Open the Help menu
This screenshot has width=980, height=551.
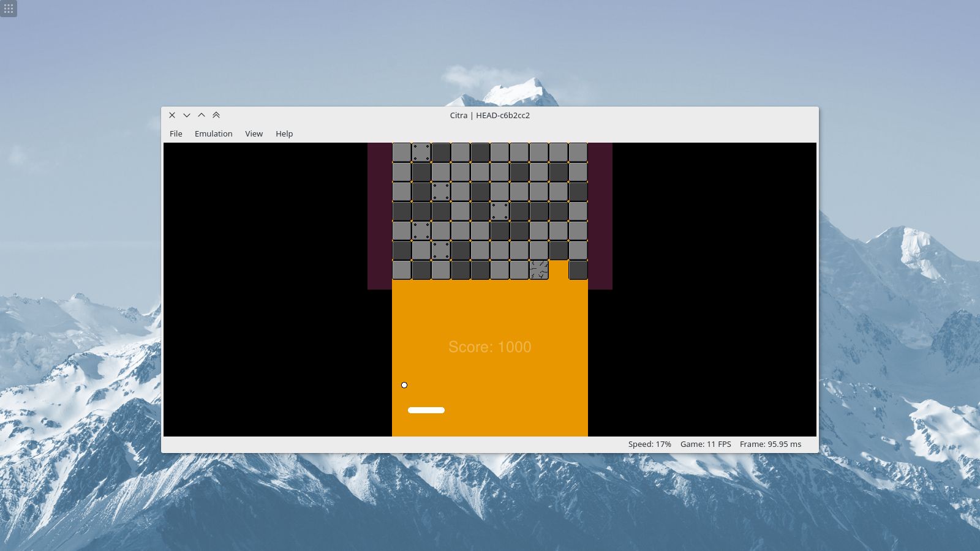click(x=284, y=133)
